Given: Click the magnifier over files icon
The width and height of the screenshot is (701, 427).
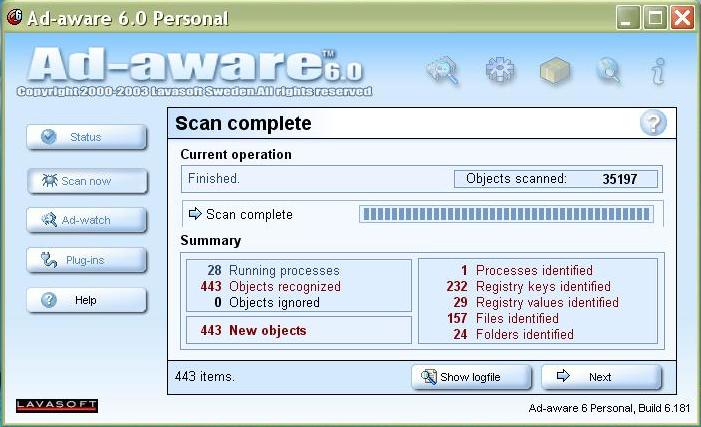Looking at the screenshot, I should (441, 71).
